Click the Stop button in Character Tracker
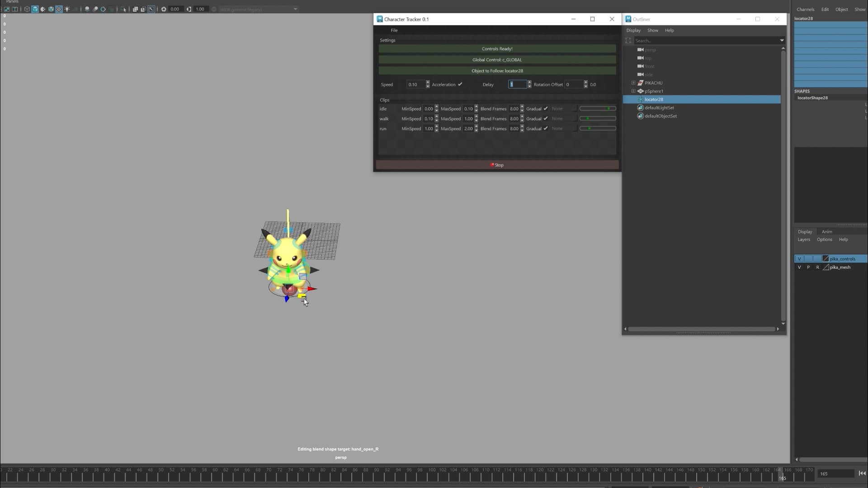868x488 pixels. point(497,165)
